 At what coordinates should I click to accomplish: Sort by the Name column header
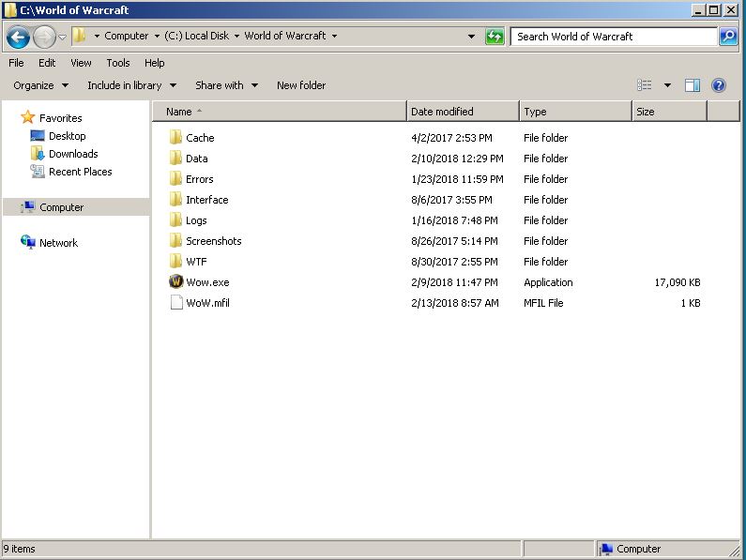280,112
